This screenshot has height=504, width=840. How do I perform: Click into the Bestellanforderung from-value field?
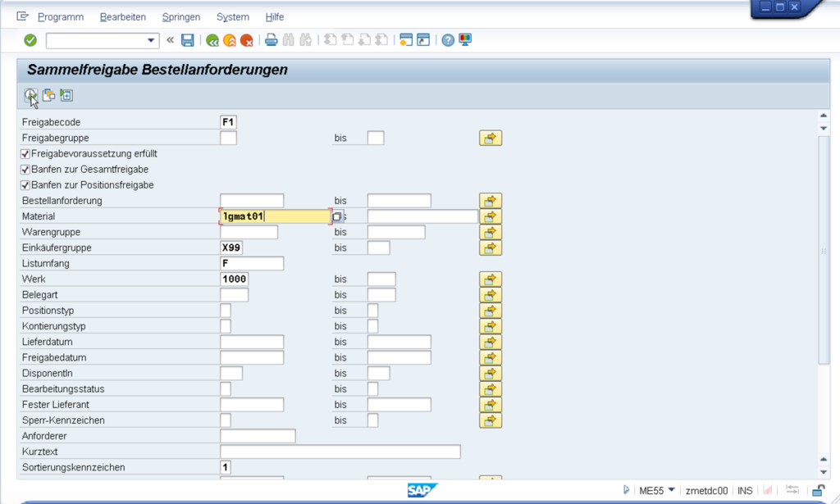pyautogui.click(x=252, y=201)
